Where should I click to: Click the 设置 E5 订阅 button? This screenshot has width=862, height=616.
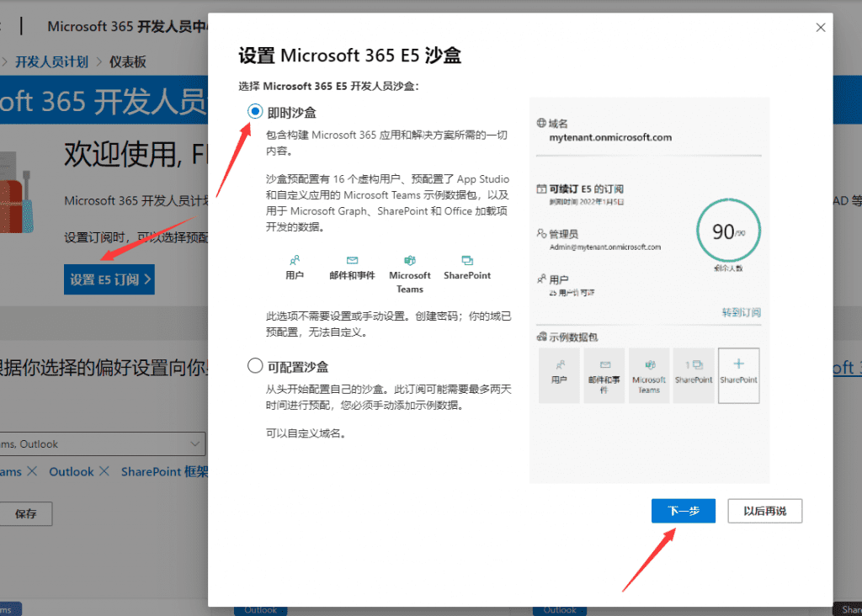click(x=109, y=279)
